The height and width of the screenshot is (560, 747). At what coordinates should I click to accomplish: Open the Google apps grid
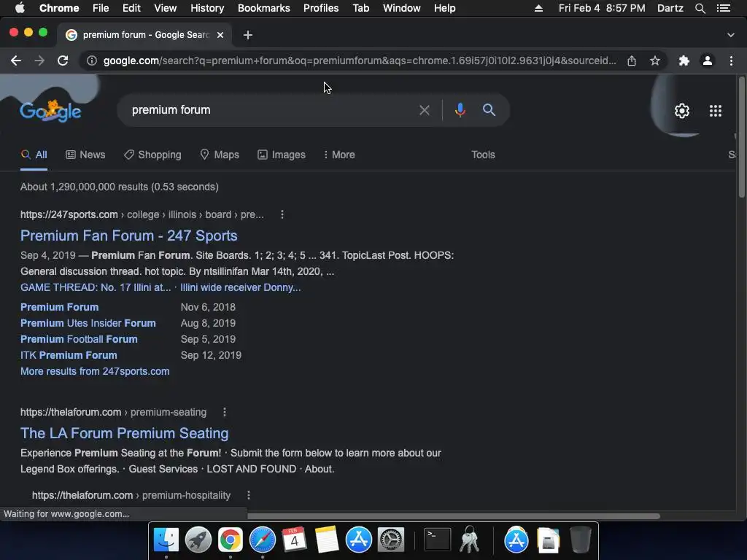[716, 111]
